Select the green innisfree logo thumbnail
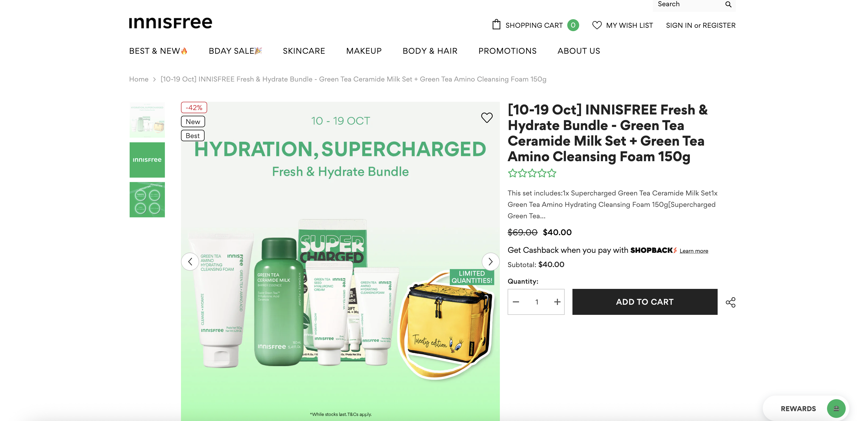Screen dimensions: 868x421 [147, 160]
